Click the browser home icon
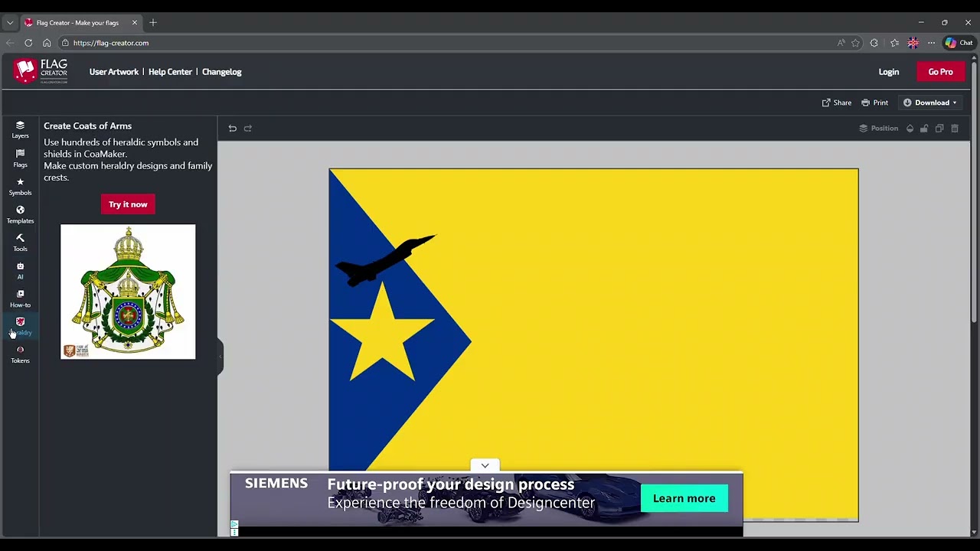This screenshot has width=980, height=551. tap(47, 43)
